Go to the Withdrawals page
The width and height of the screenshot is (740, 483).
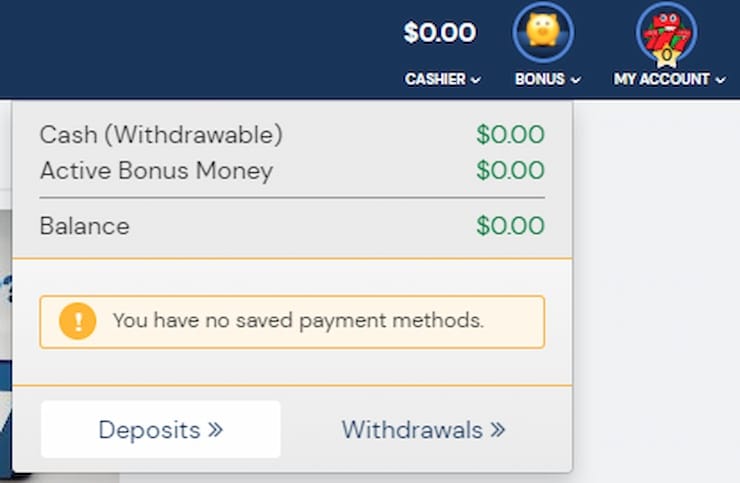(x=423, y=430)
